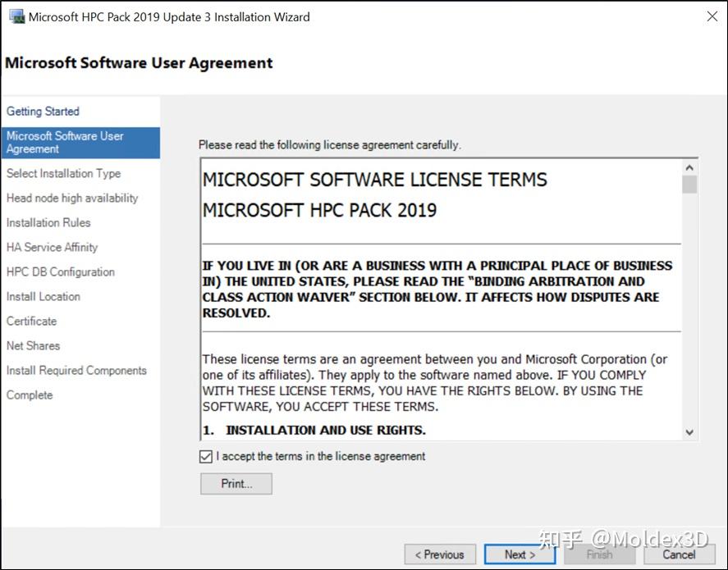This screenshot has height=570, width=728.
Task: Click the HPC Pack installer icon in title bar
Action: coord(17,16)
